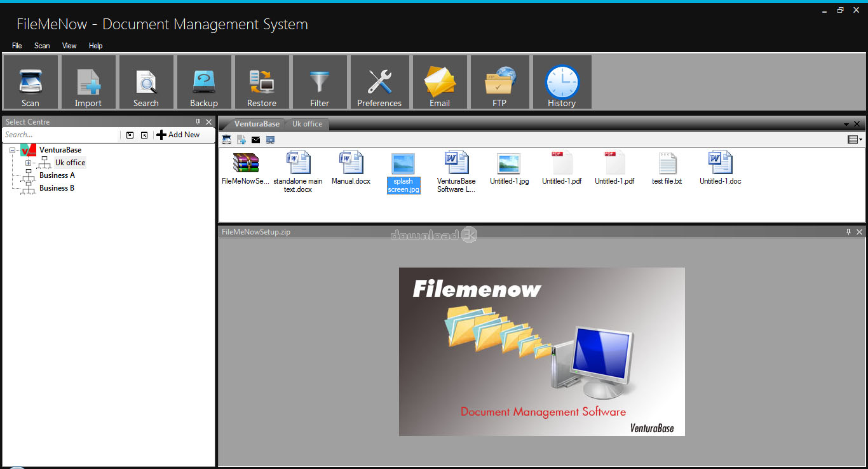Close the FileMeNowSetup.zip preview panel
The image size is (868, 469).
pos(859,232)
